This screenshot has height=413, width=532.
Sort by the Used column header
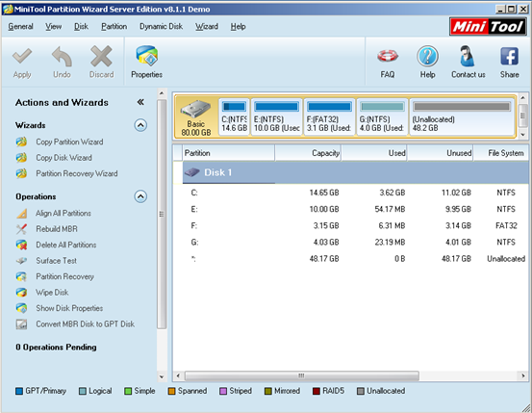(374, 153)
